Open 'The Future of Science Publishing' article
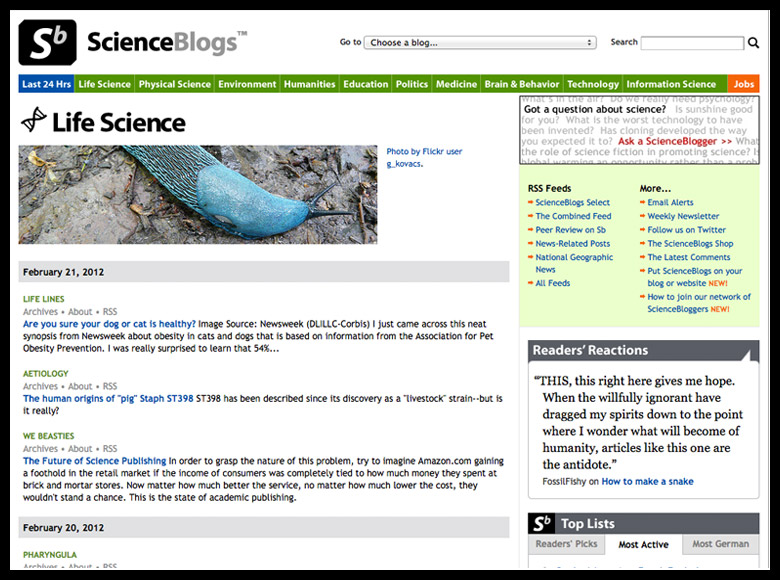Image resolution: width=780 pixels, height=580 pixels. tap(95, 461)
